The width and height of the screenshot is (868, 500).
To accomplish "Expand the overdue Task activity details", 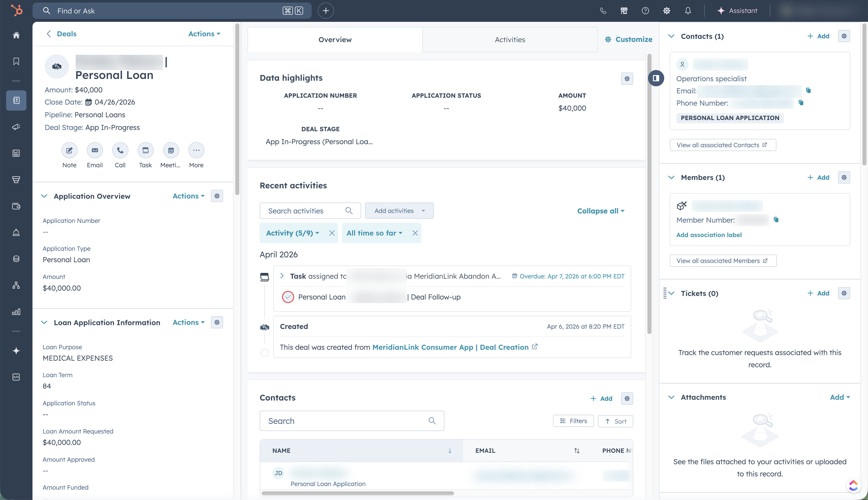I will (x=282, y=276).
